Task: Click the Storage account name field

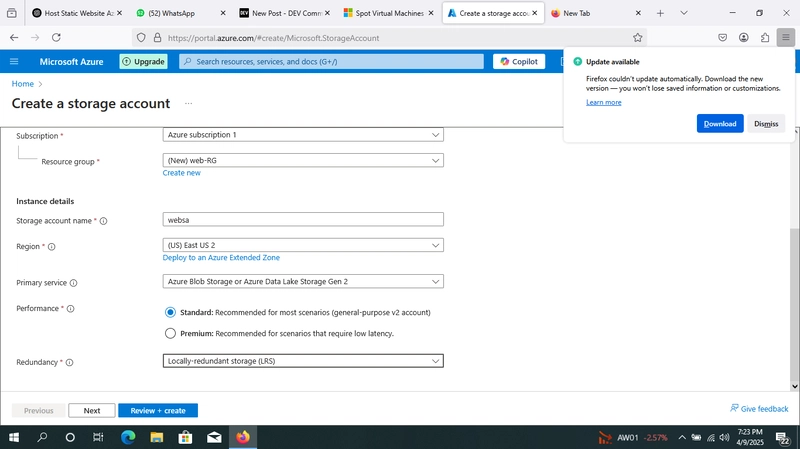Action: 303,219
